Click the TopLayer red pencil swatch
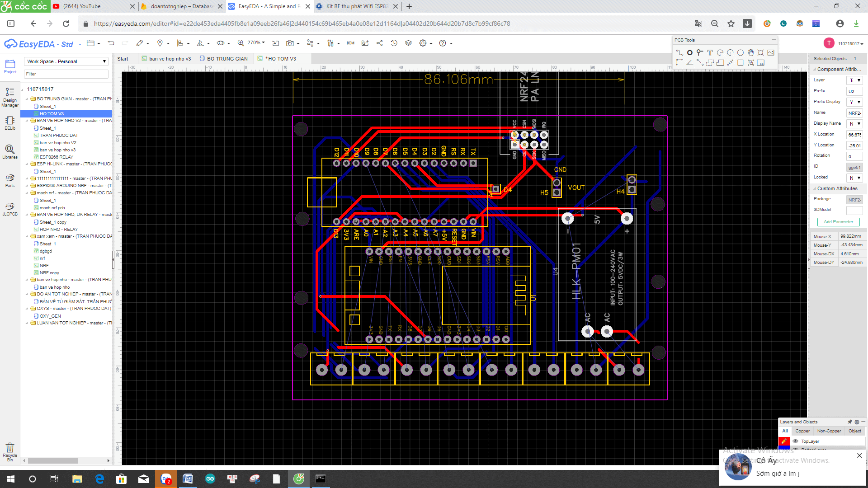The width and height of the screenshot is (868, 488). pyautogui.click(x=784, y=441)
